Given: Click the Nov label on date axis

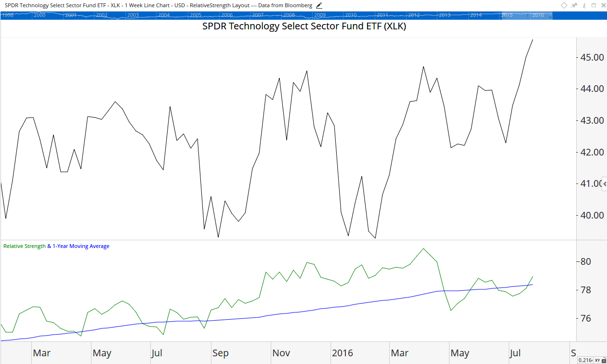Looking at the screenshot, I should pyautogui.click(x=281, y=353).
